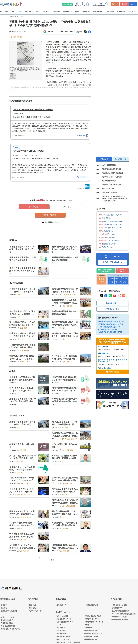The width and height of the screenshot is (138, 644).
Task: Expand the 教育・子育て navigation dropdown
Action: [x=68, y=11]
